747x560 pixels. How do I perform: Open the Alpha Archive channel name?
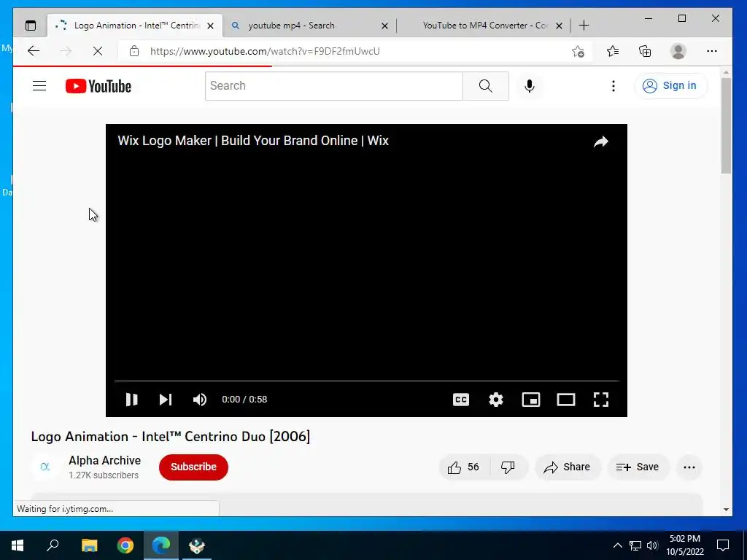(105, 461)
